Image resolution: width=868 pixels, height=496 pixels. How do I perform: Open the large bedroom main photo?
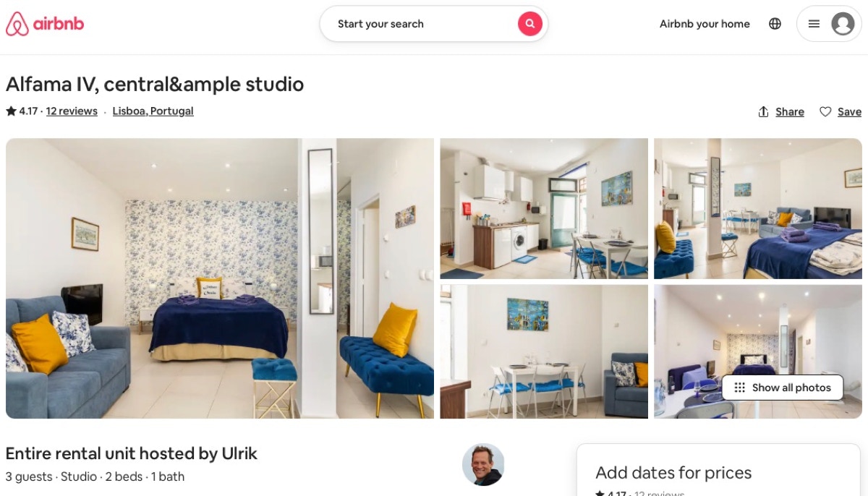click(x=220, y=278)
